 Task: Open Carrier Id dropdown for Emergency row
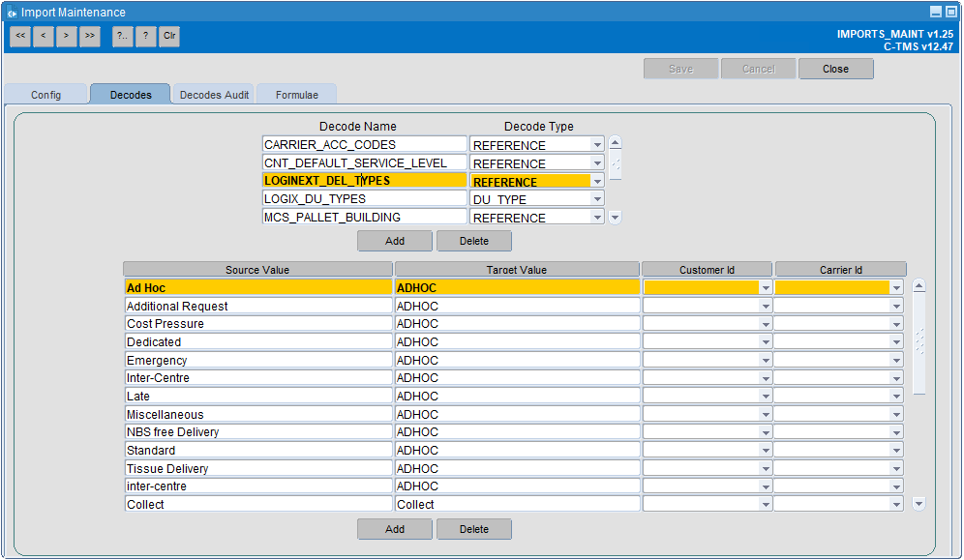896,361
